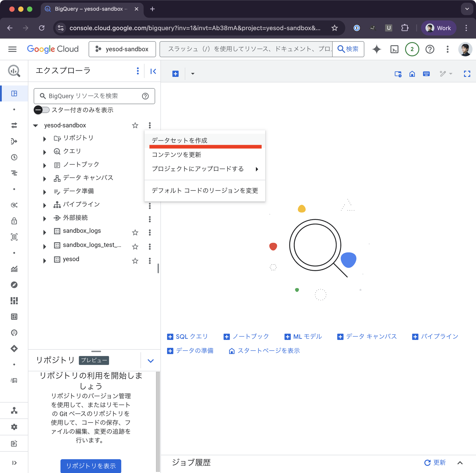Expand the パイプライン tree node
476x473 pixels.
44,205
